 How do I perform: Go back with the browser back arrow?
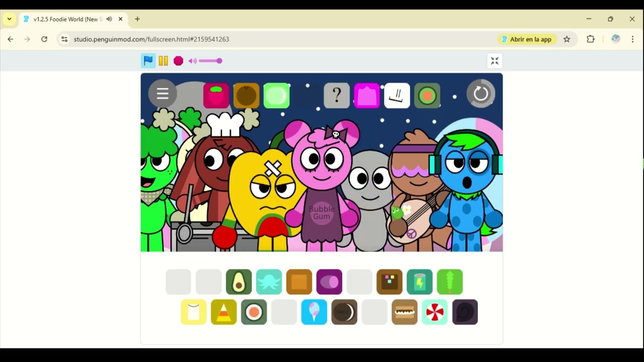(11, 39)
